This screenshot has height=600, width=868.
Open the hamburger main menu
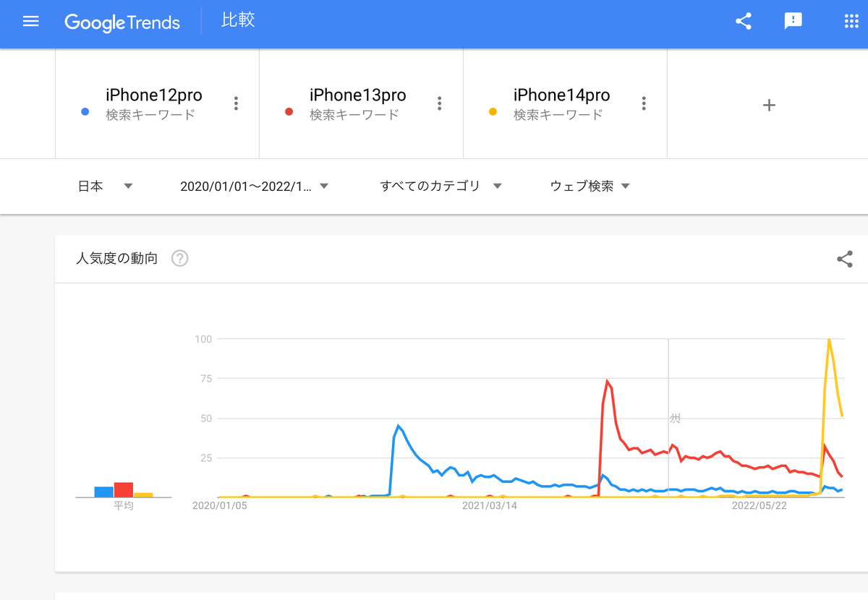(x=30, y=21)
